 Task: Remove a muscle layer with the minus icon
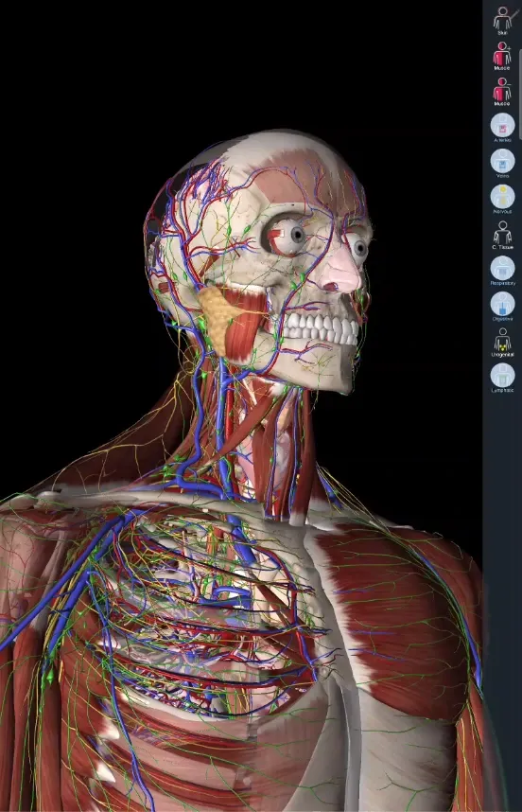[x=502, y=91]
